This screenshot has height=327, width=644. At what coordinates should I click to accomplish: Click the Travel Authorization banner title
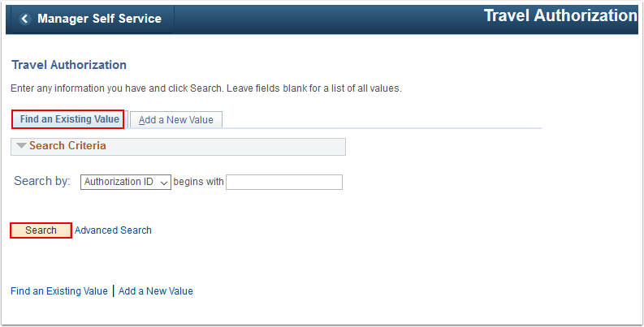pyautogui.click(x=560, y=16)
